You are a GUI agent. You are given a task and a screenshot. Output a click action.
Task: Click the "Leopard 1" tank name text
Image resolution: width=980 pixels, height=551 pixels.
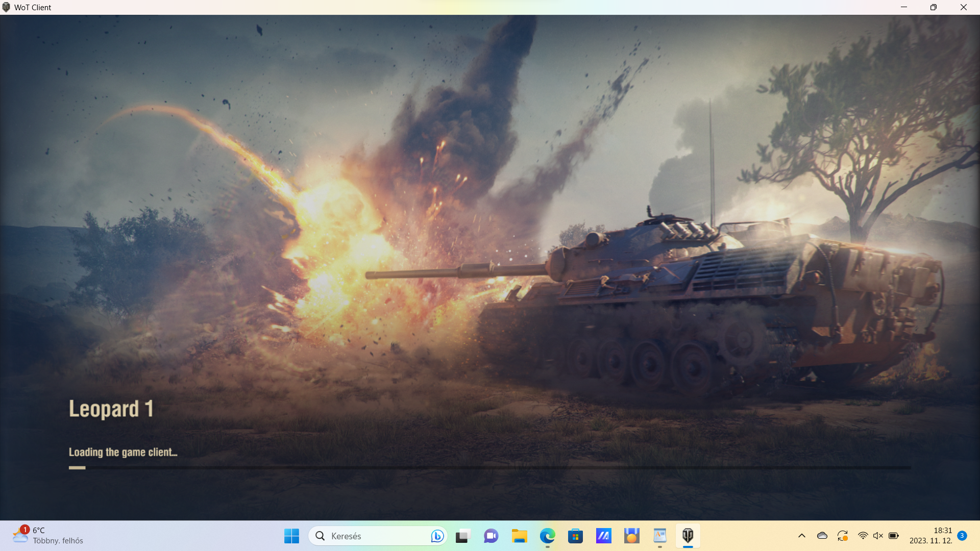pyautogui.click(x=111, y=409)
